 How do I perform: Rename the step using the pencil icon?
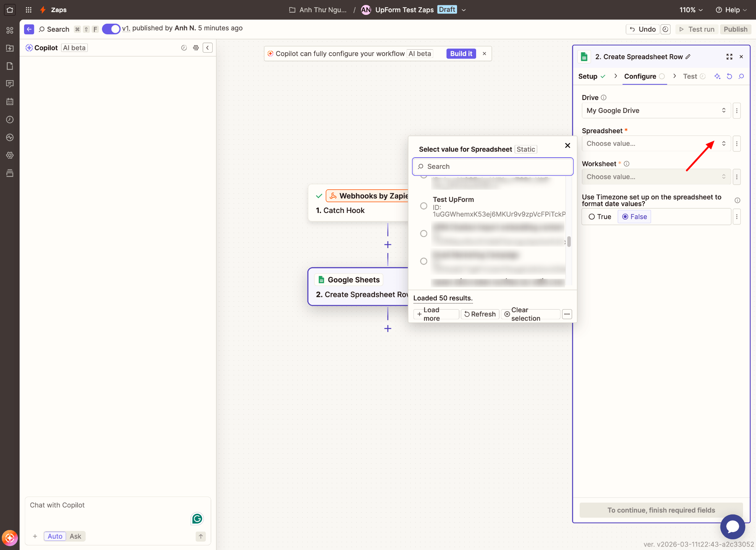(688, 57)
